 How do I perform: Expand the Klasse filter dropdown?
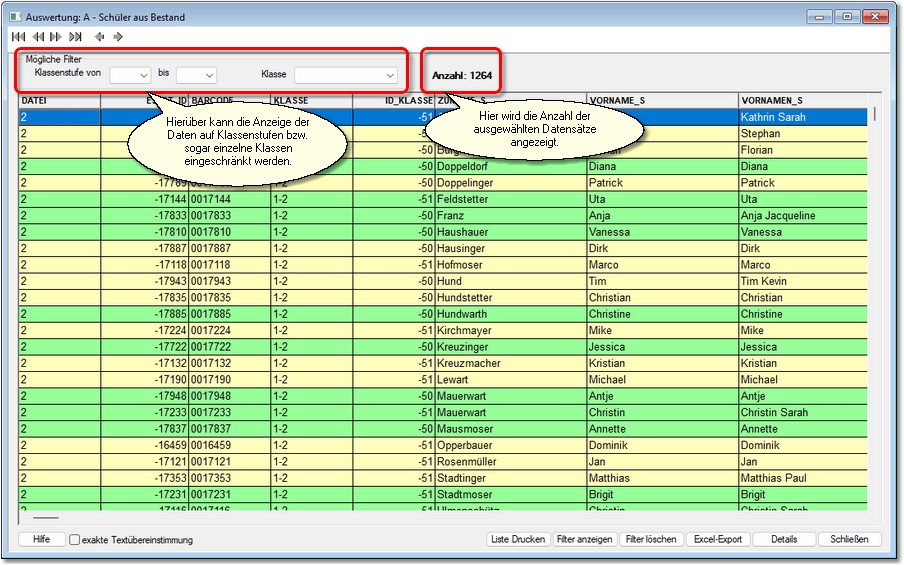click(x=346, y=75)
